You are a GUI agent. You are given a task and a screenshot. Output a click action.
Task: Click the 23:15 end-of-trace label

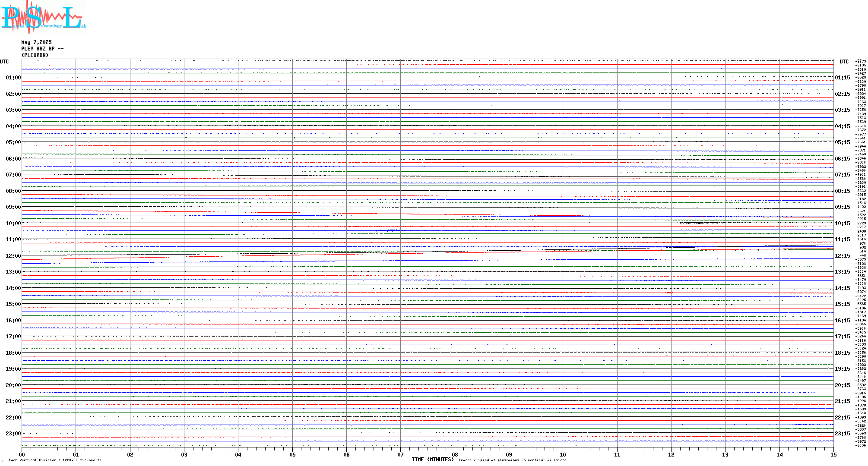[843, 434]
